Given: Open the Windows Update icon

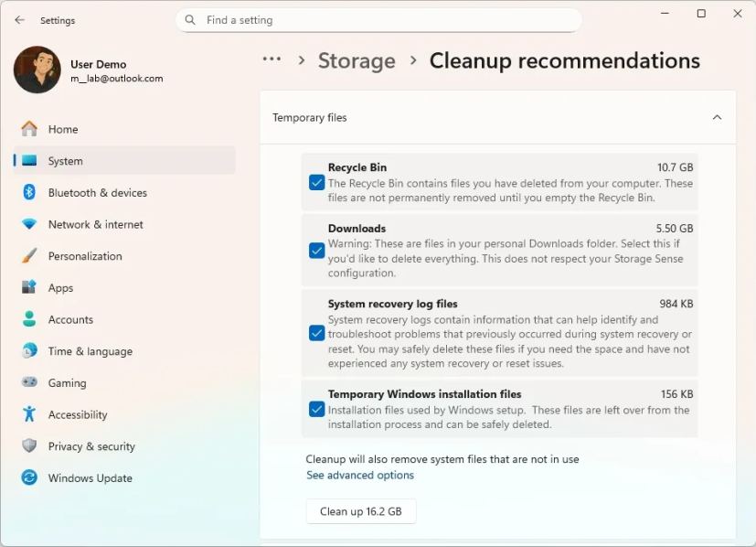Looking at the screenshot, I should tap(29, 477).
